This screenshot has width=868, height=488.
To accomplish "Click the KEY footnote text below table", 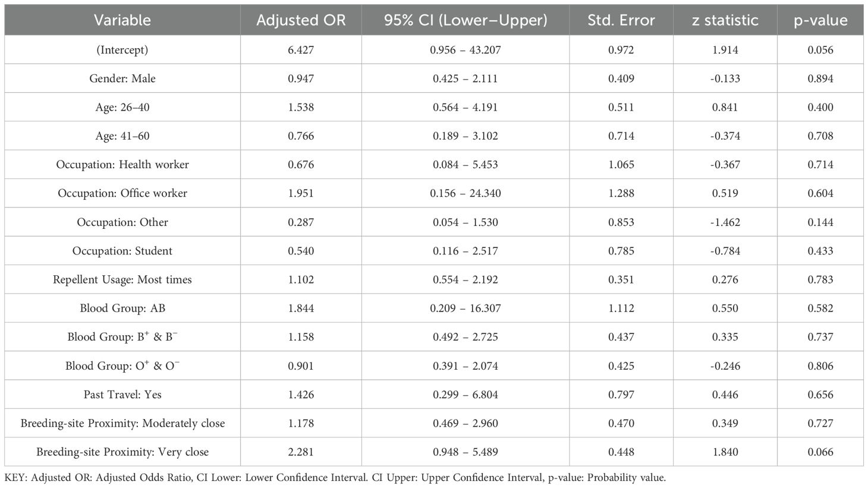I will coord(335,477).
